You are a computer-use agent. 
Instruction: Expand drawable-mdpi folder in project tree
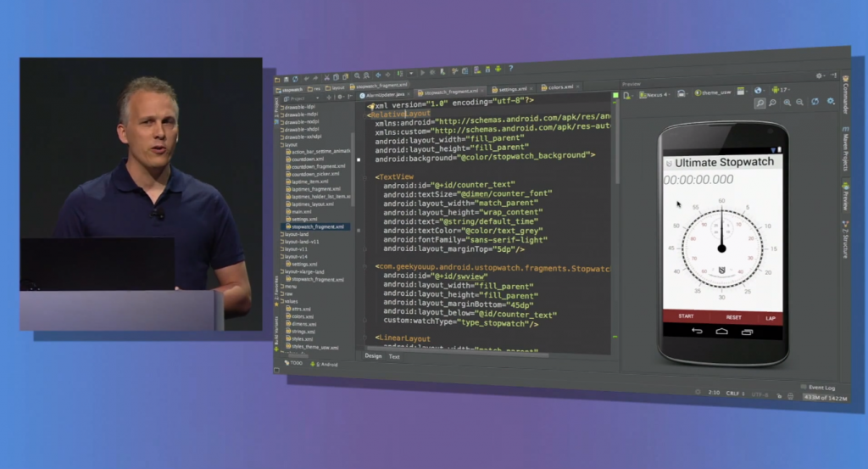coord(301,114)
